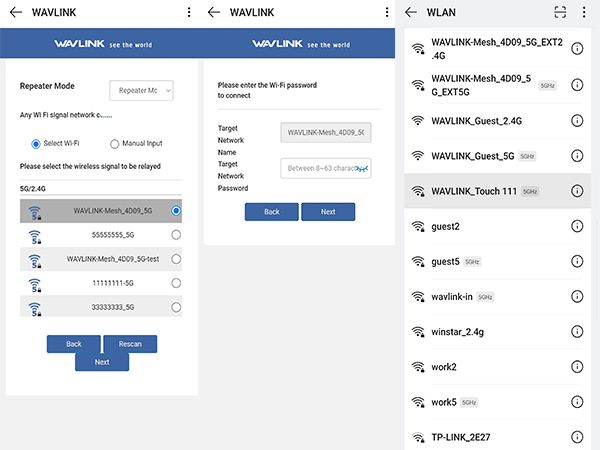
Task: Go back from first WAVLINK screen
Action: click(x=16, y=12)
